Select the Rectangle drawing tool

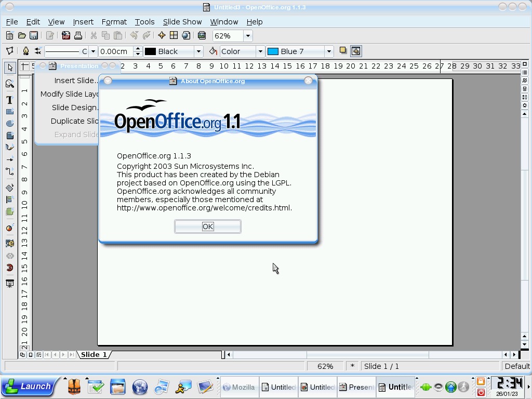tap(9, 112)
